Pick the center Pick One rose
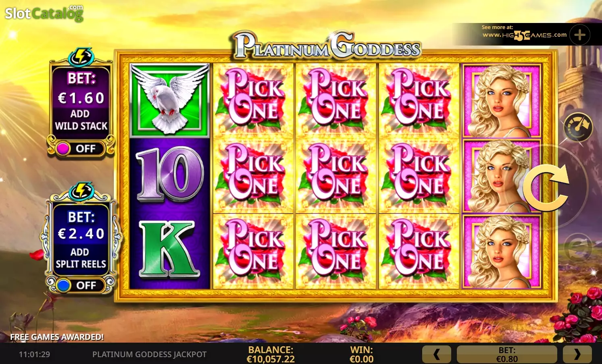The height and width of the screenshot is (364, 602). [336, 175]
